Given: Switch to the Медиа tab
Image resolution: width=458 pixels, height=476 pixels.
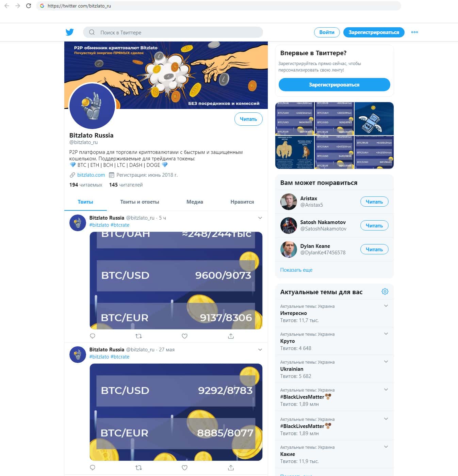Looking at the screenshot, I should click(x=195, y=202).
